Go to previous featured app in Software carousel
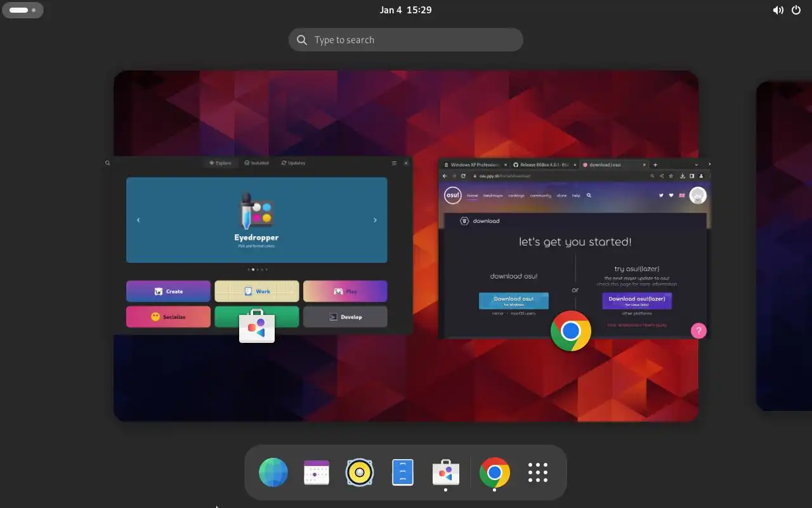This screenshot has height=508, width=812. tap(138, 220)
